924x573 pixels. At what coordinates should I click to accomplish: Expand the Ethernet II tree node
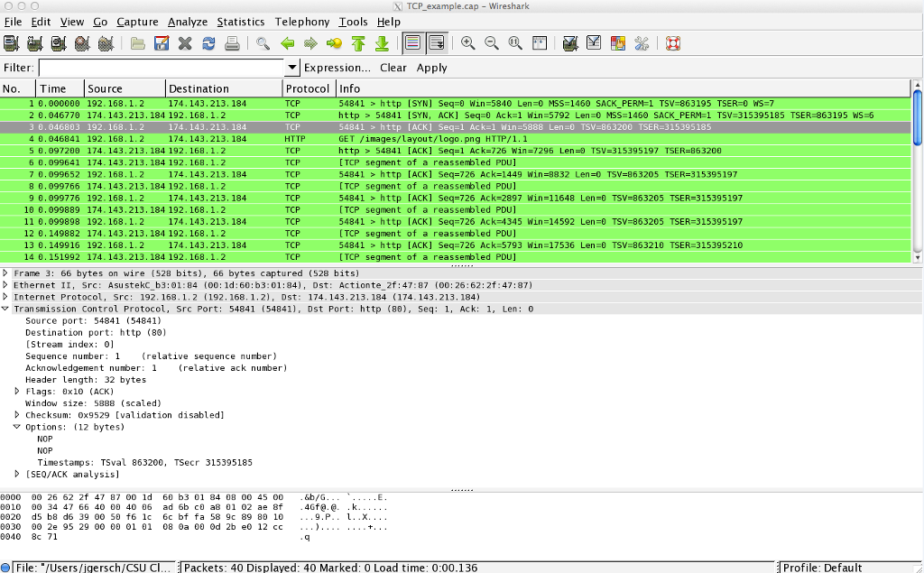coord(6,285)
